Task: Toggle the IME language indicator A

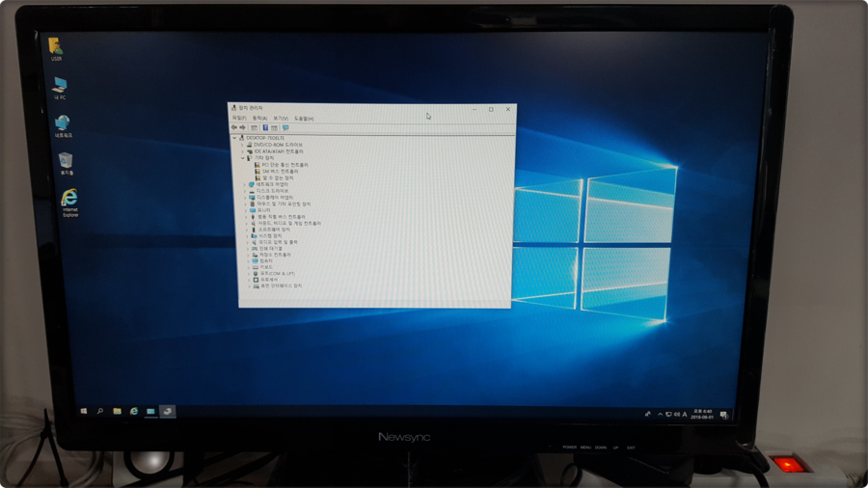Action: coord(685,414)
